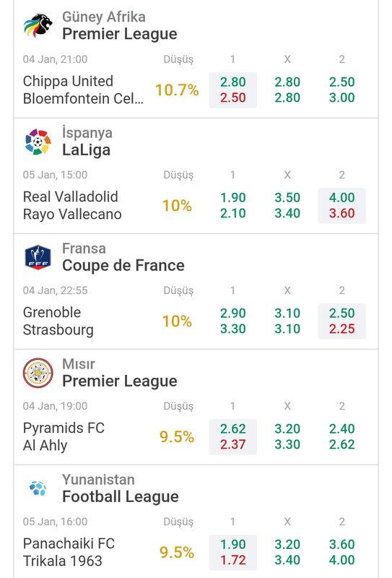Click the Coupe de France FFF logo
Viewport: 392px width, 578px height.
click(38, 257)
